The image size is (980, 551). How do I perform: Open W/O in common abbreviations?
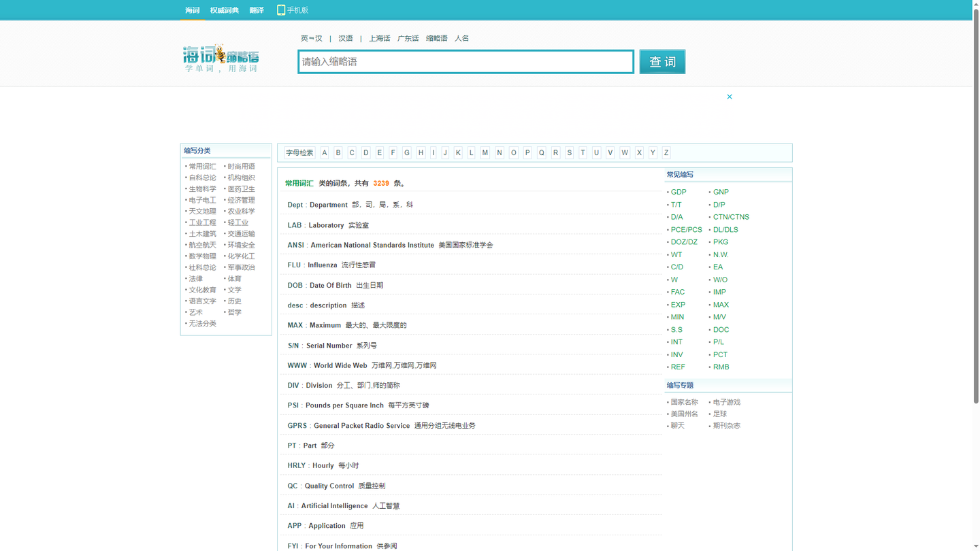[720, 280]
